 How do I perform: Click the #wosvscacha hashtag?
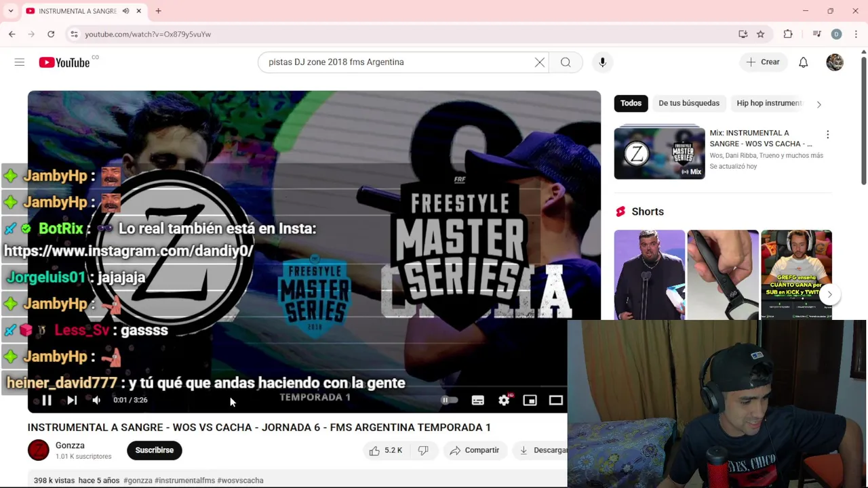pos(240,481)
